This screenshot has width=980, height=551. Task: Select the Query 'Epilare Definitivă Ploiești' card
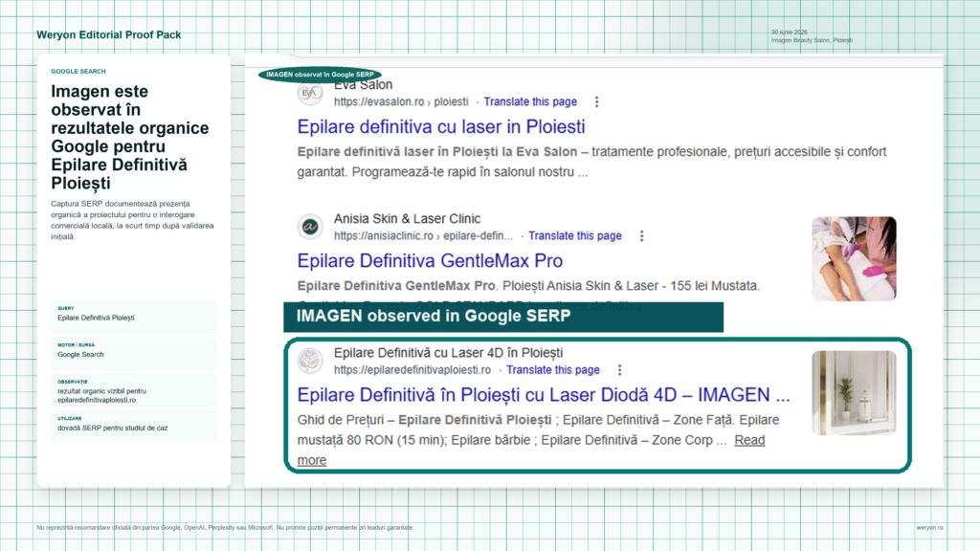tap(134, 316)
